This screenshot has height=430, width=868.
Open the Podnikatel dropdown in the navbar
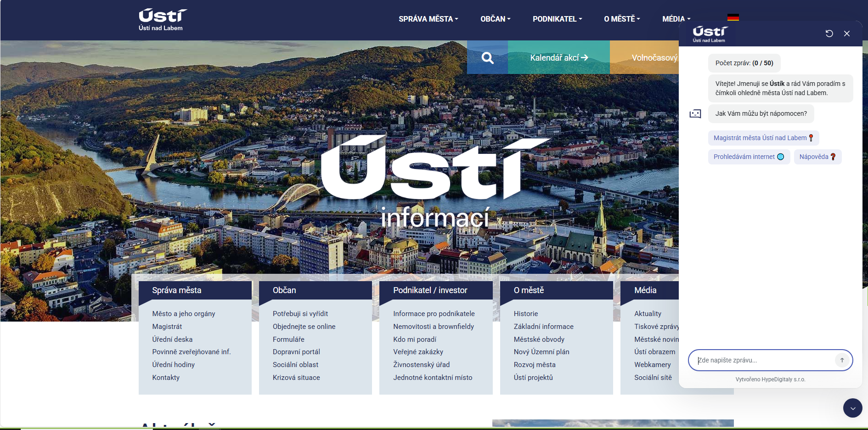coord(557,19)
